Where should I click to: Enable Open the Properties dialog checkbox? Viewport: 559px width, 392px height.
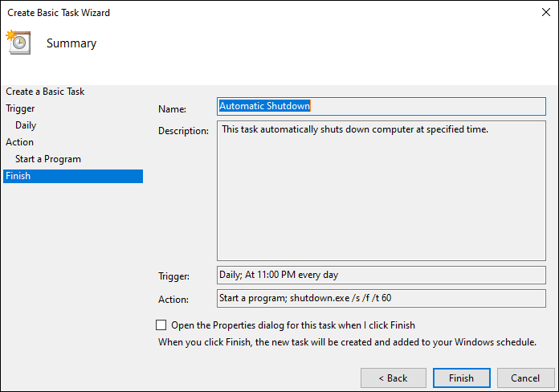point(161,325)
